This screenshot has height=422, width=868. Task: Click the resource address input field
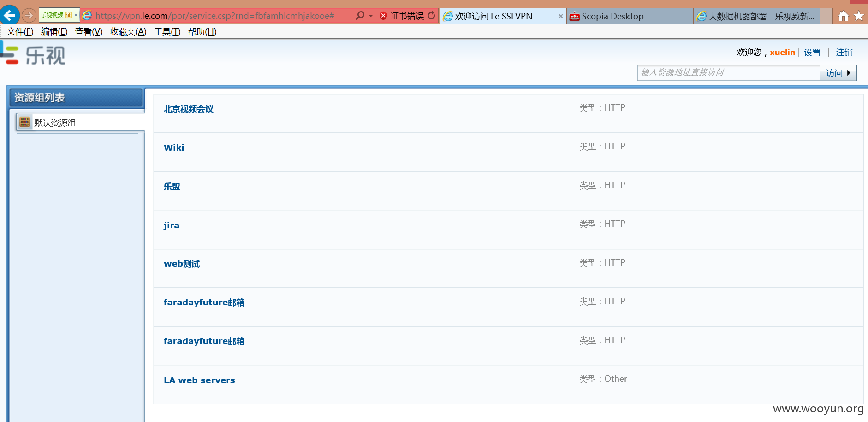point(729,73)
